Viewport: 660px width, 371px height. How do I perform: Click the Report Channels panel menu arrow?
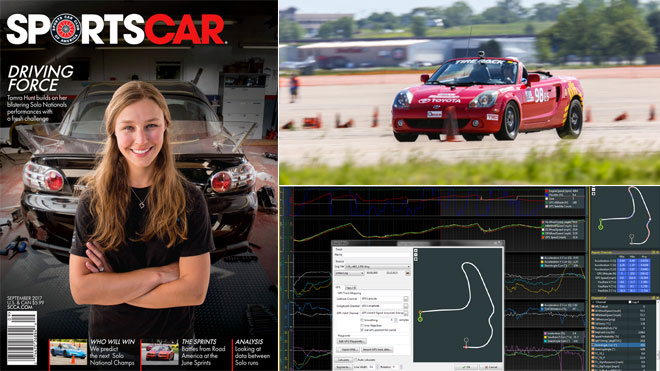coord(657,252)
